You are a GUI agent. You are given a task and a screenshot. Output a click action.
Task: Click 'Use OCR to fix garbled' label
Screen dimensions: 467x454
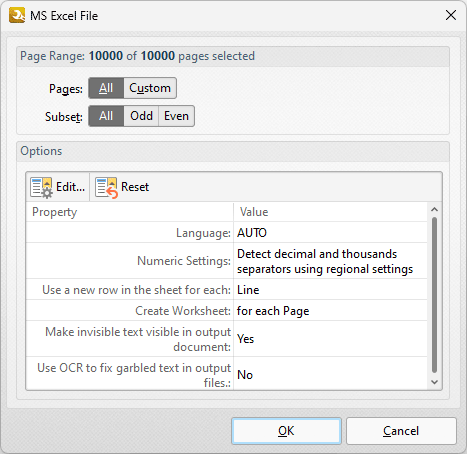point(134,375)
